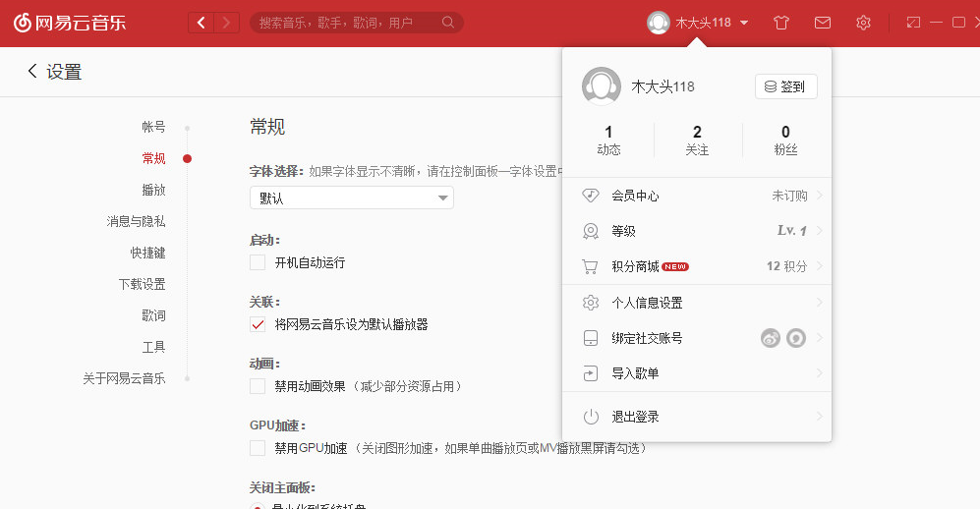The width and height of the screenshot is (980, 509).
Task: Select 消息与隐私 in settings sidebar
Action: point(137,221)
